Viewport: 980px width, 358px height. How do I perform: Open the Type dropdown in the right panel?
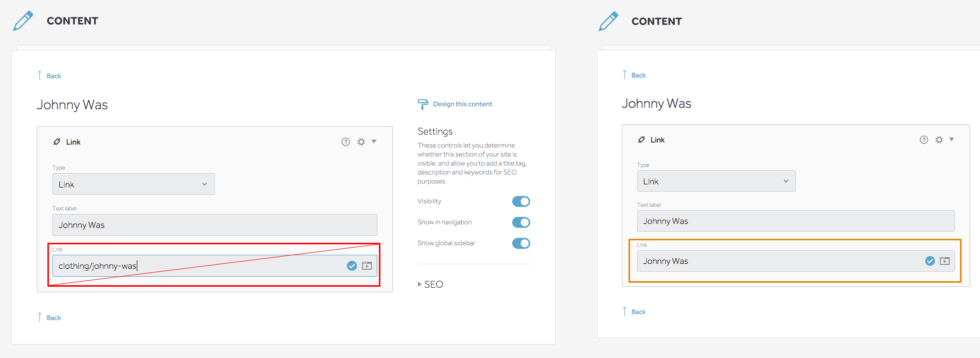pyautogui.click(x=716, y=181)
